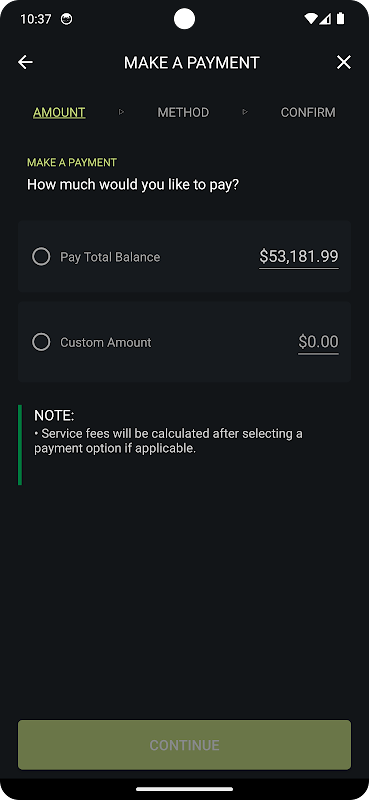This screenshot has height=800, width=369.
Task: Tap the service fees note text
Action: tap(168, 441)
